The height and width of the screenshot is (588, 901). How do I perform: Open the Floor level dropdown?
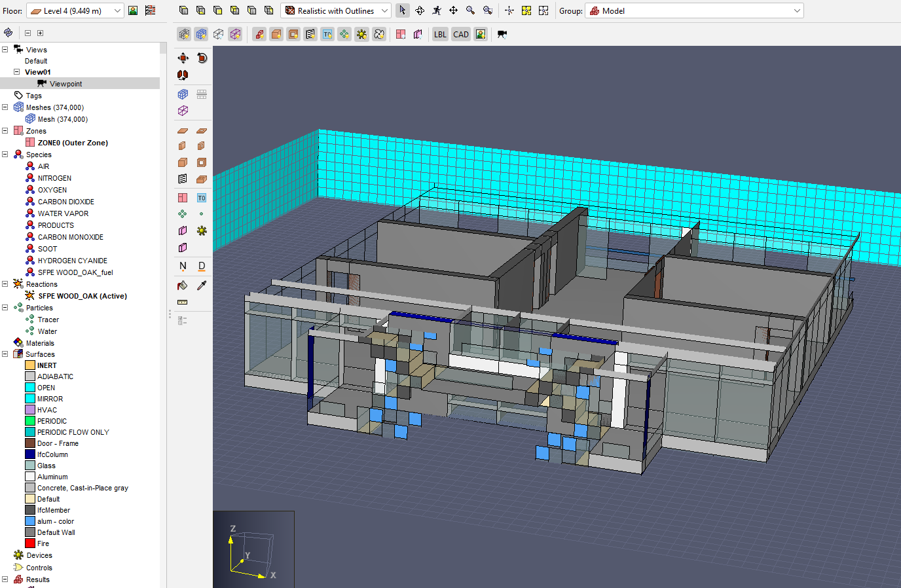click(75, 10)
